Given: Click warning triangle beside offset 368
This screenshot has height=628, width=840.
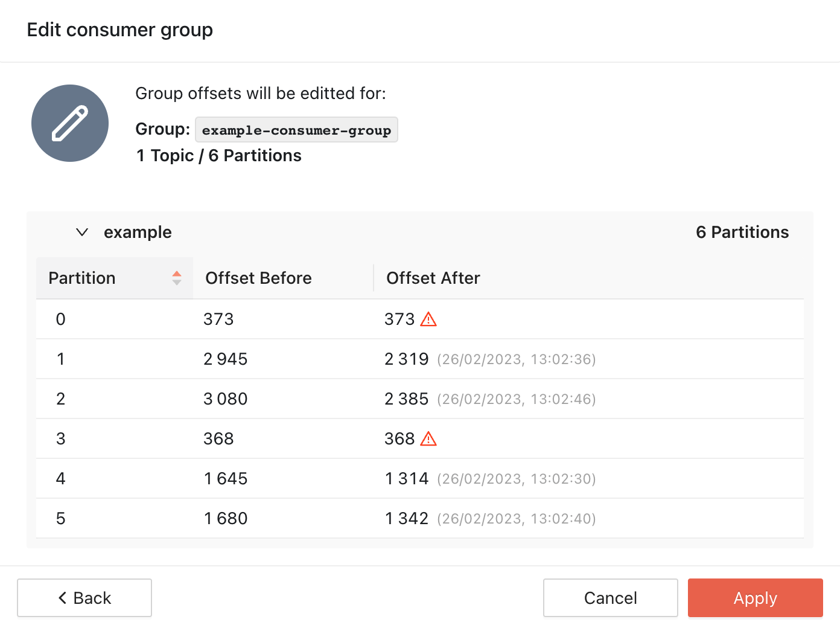Looking at the screenshot, I should (428, 438).
